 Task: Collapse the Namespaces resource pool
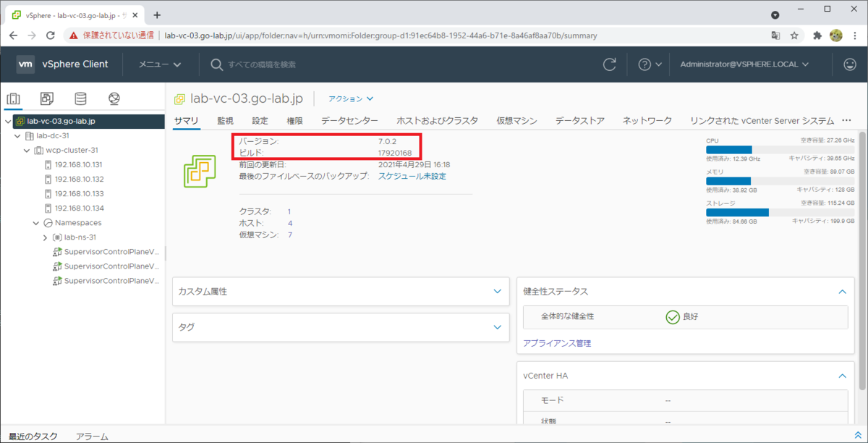pos(36,222)
